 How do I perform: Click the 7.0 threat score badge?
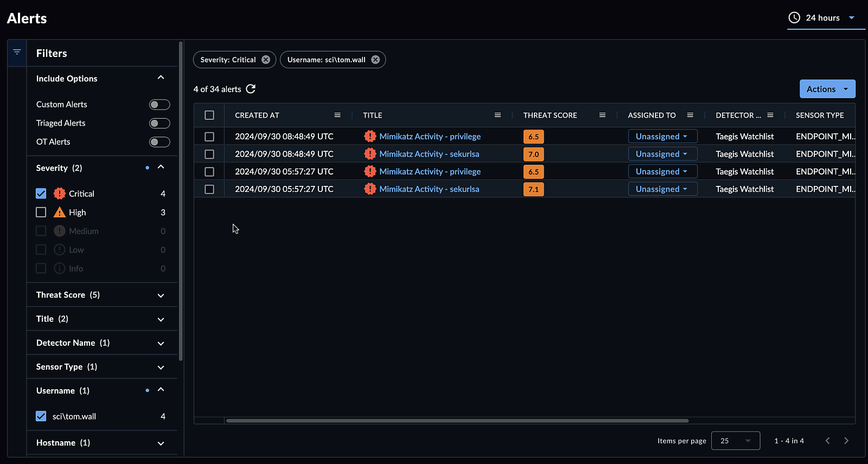tap(534, 154)
